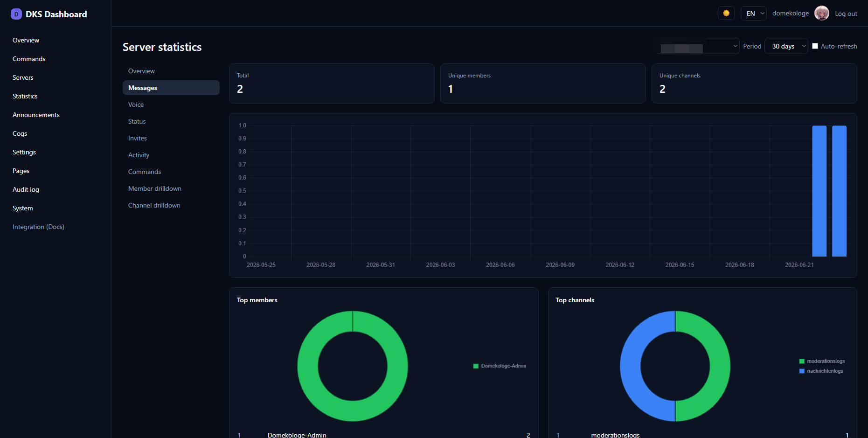
Task: Click the first blue bar in the messages chart
Action: (819, 191)
